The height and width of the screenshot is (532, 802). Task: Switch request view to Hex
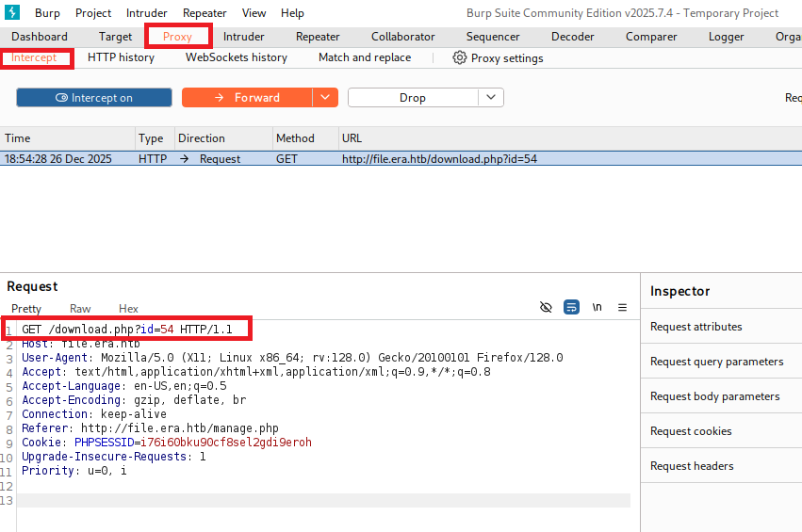128,309
